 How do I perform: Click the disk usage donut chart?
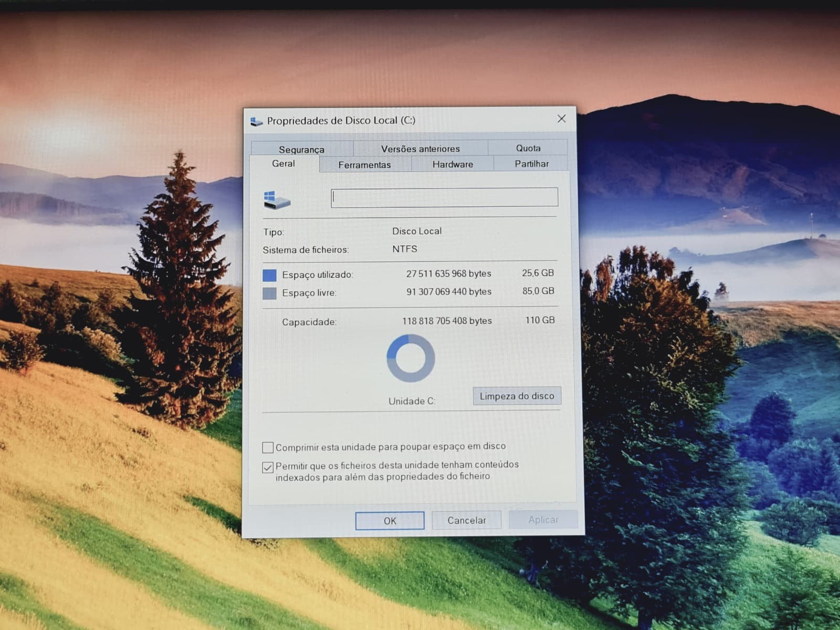click(411, 359)
